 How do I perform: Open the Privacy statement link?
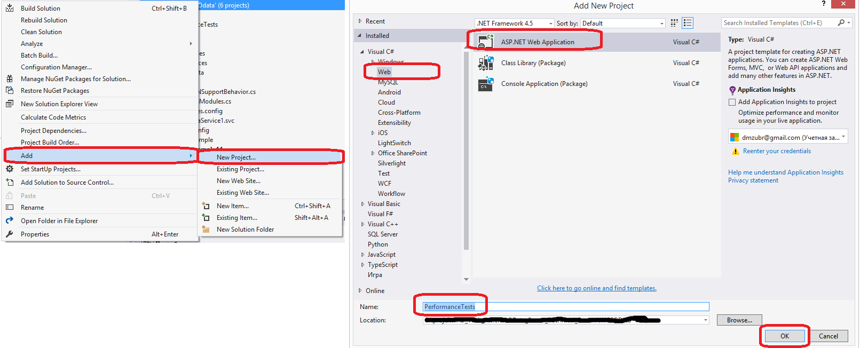753,180
